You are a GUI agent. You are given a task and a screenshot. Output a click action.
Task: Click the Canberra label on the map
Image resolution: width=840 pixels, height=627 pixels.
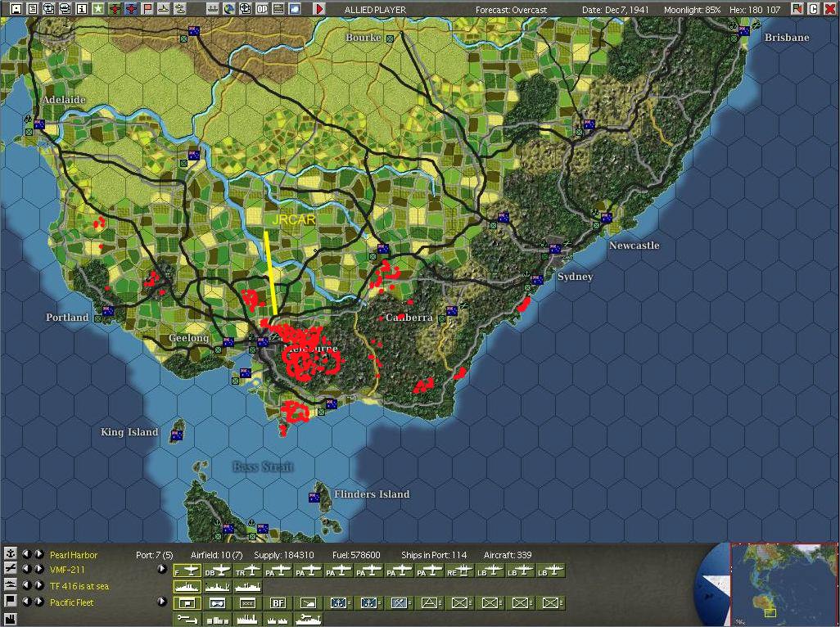(409, 317)
